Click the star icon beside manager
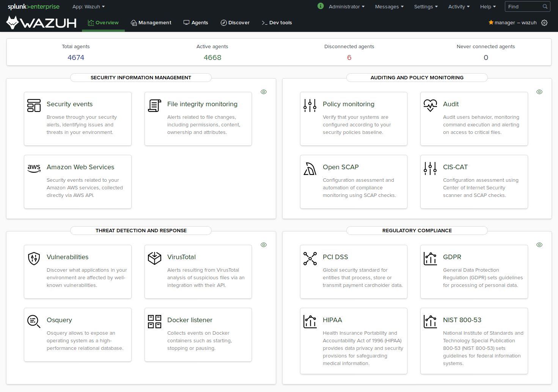The image size is (558, 392). (491, 22)
